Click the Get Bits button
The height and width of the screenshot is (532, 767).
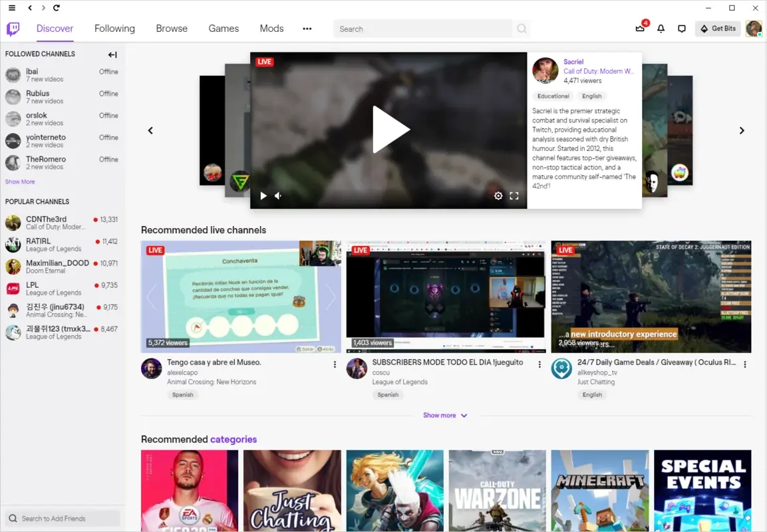coord(718,29)
